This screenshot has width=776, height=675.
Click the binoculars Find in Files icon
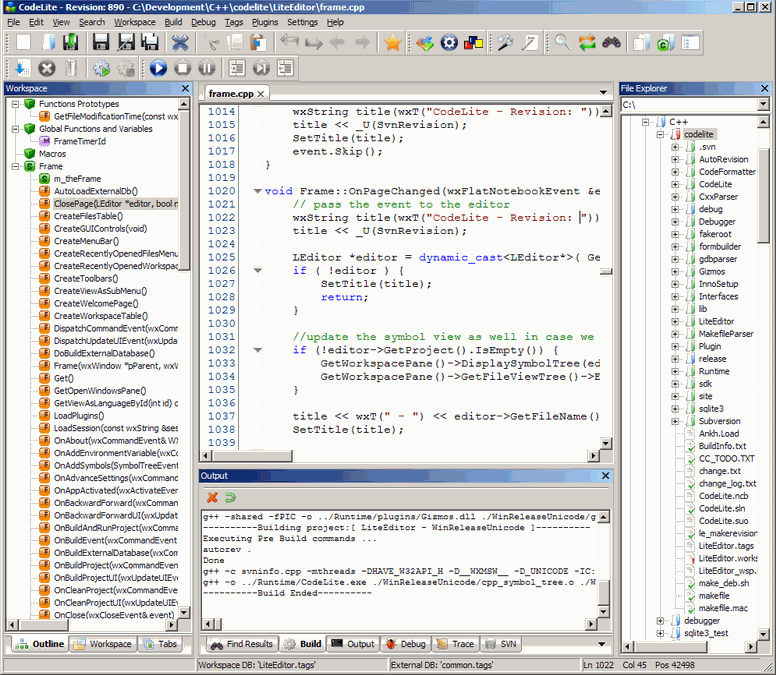pyautogui.click(x=610, y=42)
